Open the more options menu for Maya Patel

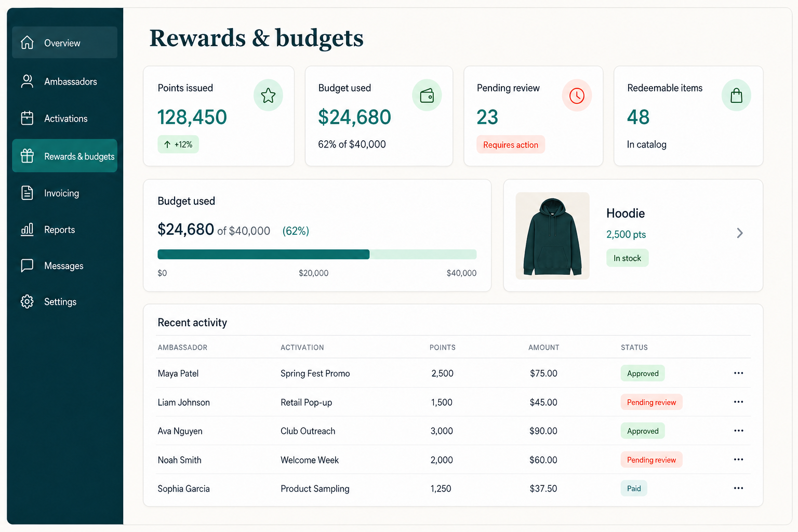[x=738, y=373]
